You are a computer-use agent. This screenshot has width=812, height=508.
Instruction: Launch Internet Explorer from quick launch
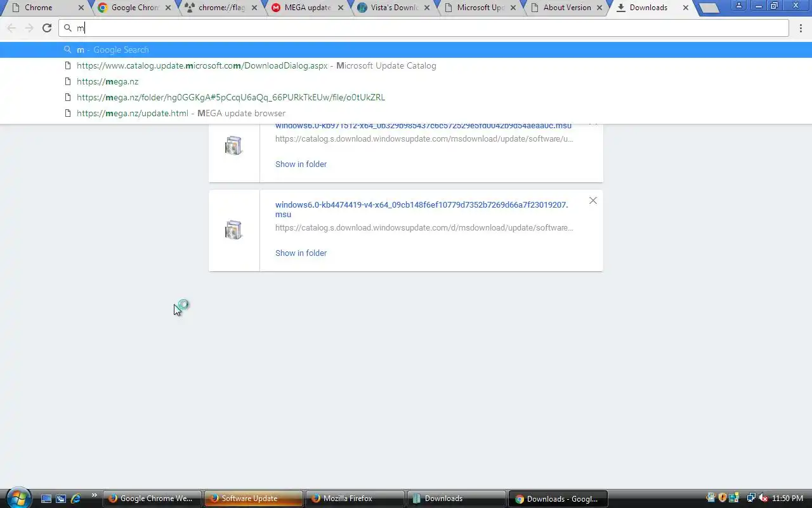pos(75,498)
